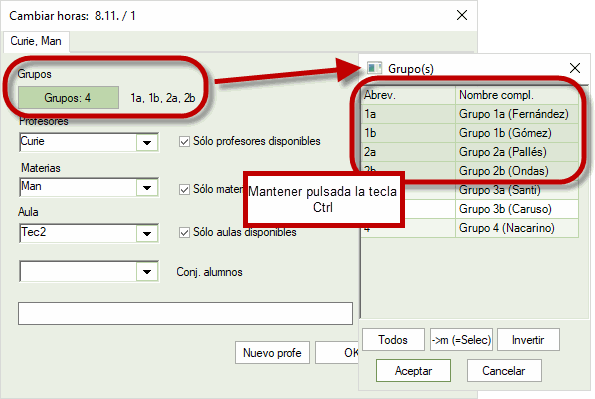Select row Grupo 1b (Gómez)

470,133
